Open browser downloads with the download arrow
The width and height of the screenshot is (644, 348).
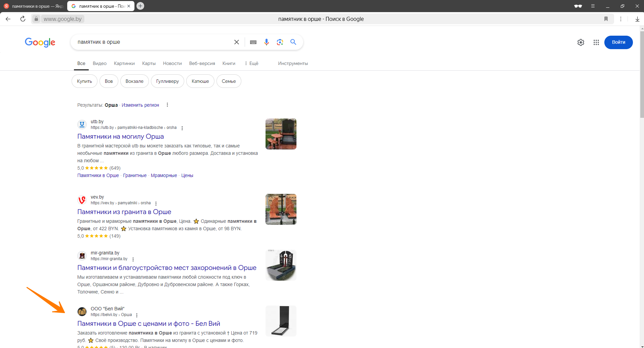(x=637, y=19)
